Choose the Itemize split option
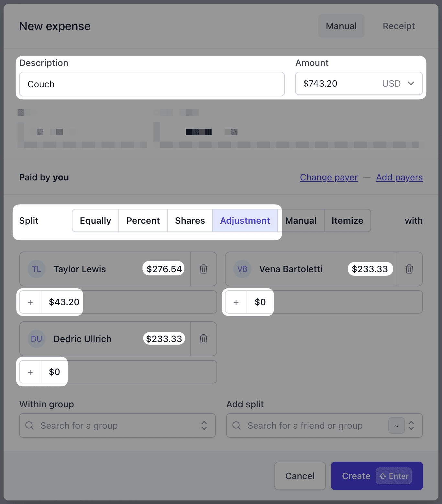The width and height of the screenshot is (442, 504). pos(347,220)
